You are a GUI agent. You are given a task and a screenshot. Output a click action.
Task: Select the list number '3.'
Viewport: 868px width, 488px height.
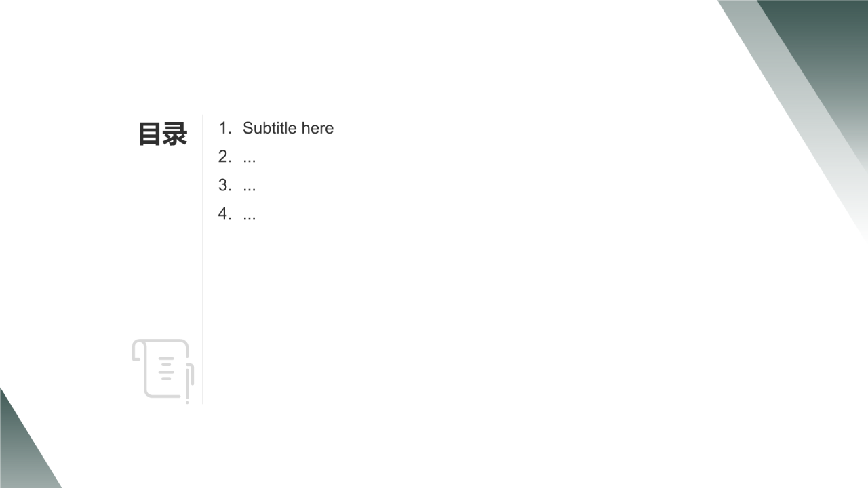225,185
